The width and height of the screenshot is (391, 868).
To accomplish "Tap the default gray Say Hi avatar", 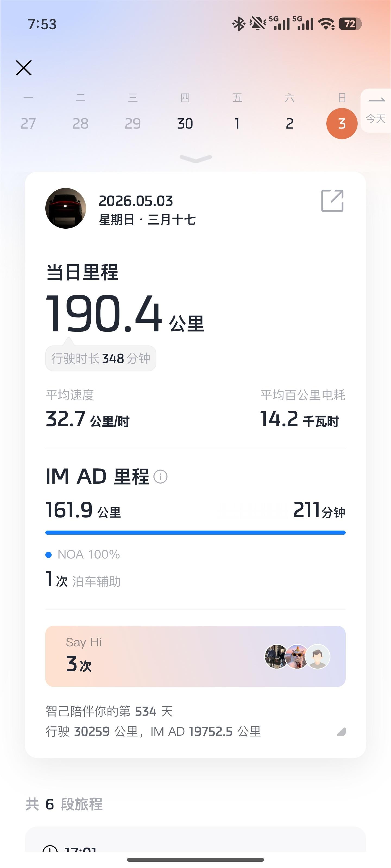I will pos(317,656).
